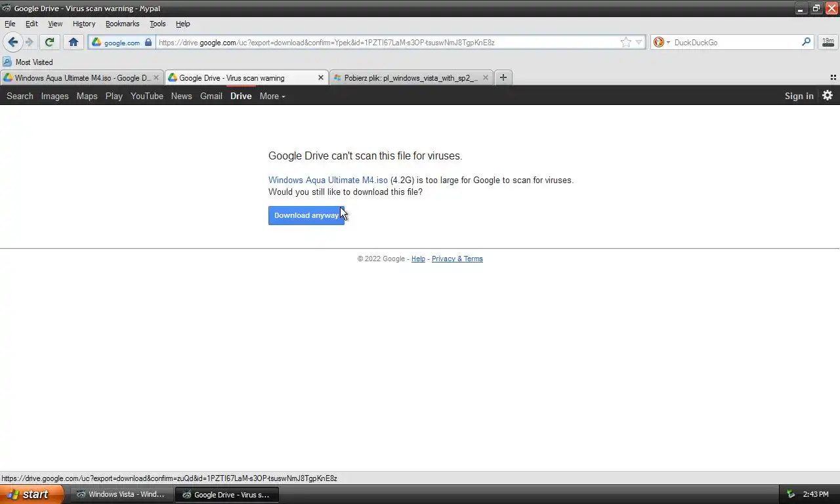Click the 2:43 PM taskbar clock
Image resolution: width=840 pixels, height=504 pixels.
(x=816, y=494)
